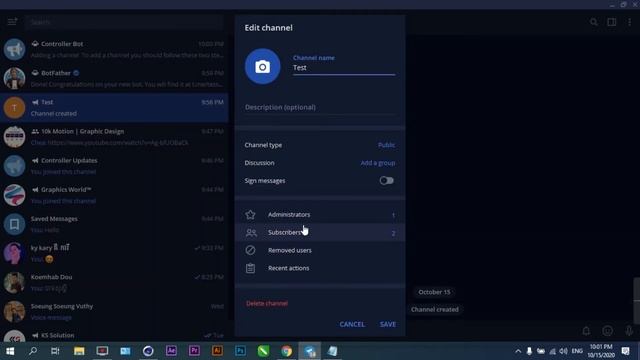Screen dimensions: 640x360
Task: Open the emoji picker icon
Action: (x=607, y=331)
